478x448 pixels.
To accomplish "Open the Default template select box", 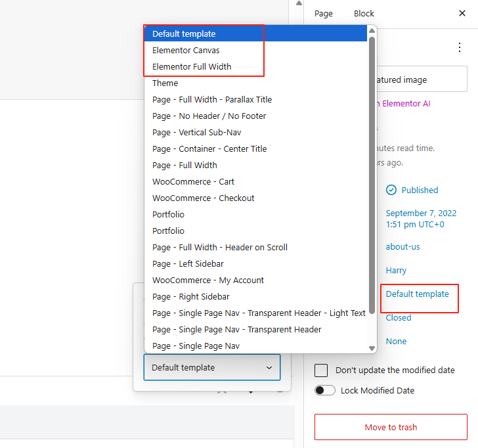I will 211,368.
